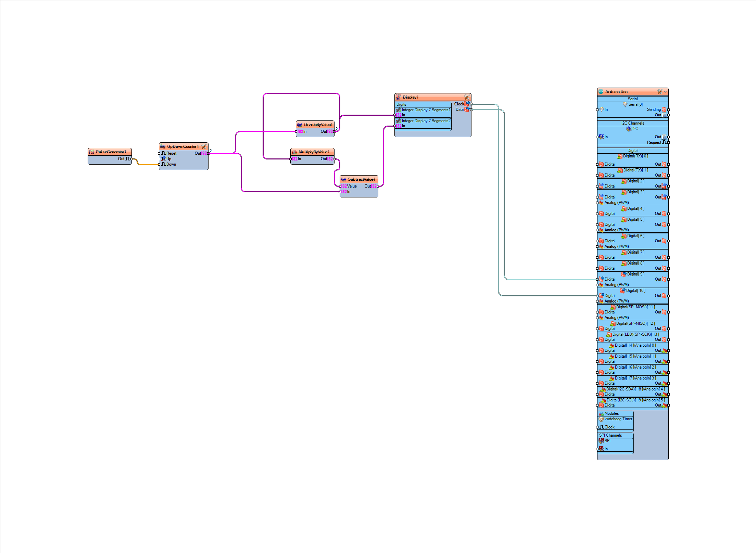Select the Digital[ 9 ] channel label

[635, 274]
